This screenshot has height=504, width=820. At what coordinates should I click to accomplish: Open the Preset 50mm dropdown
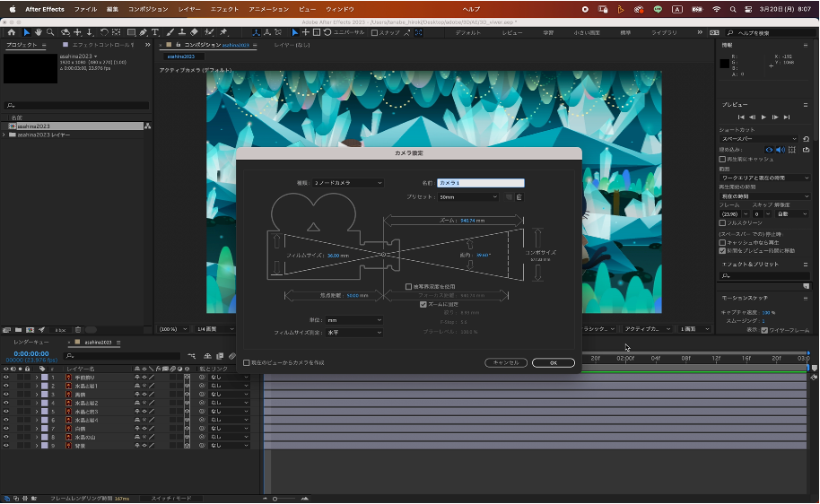coord(467,196)
